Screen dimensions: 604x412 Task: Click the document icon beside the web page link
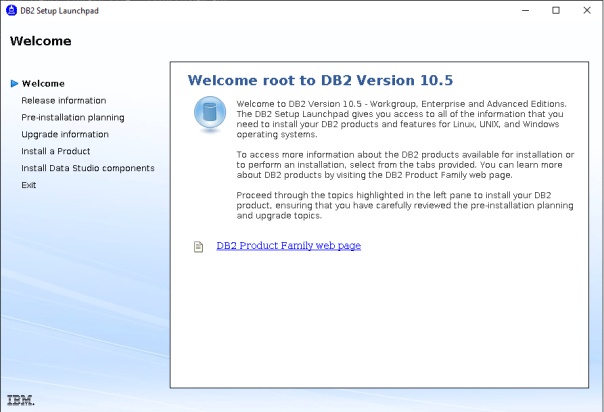click(199, 246)
